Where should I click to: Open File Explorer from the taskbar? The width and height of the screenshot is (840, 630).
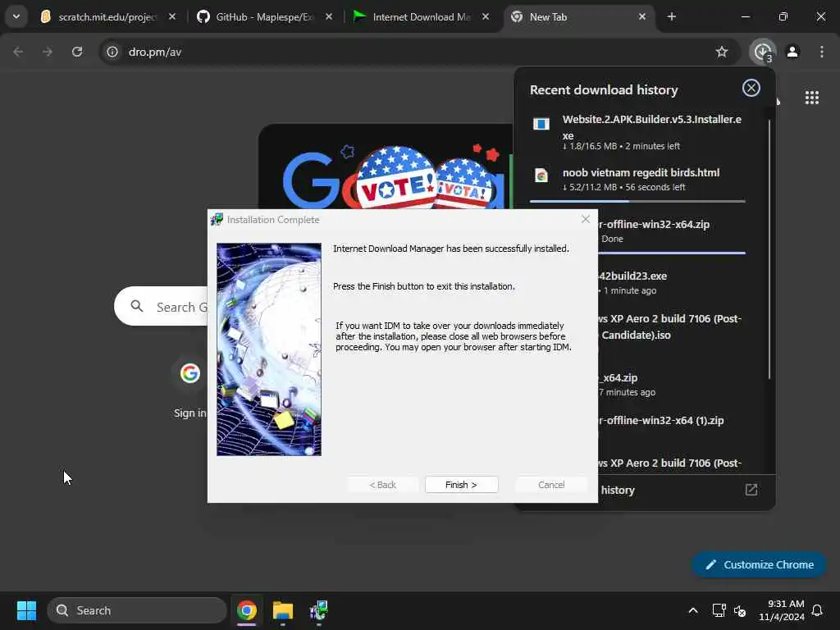tap(282, 610)
